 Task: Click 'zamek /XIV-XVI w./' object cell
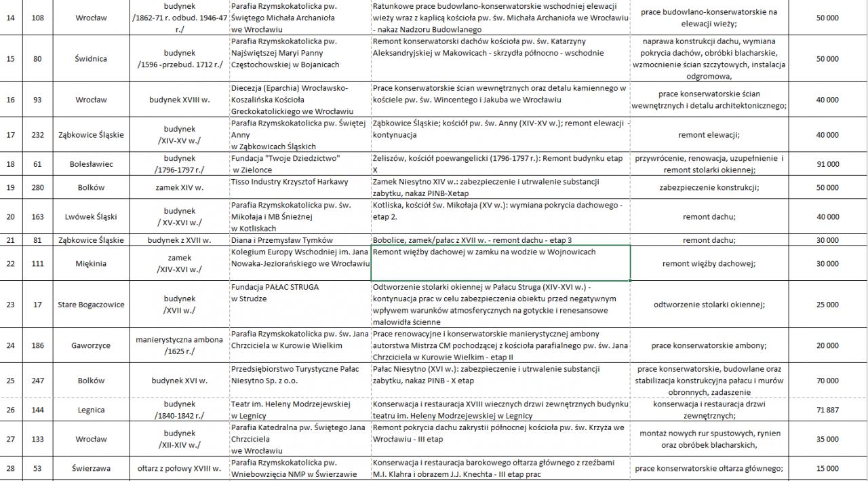(180, 263)
